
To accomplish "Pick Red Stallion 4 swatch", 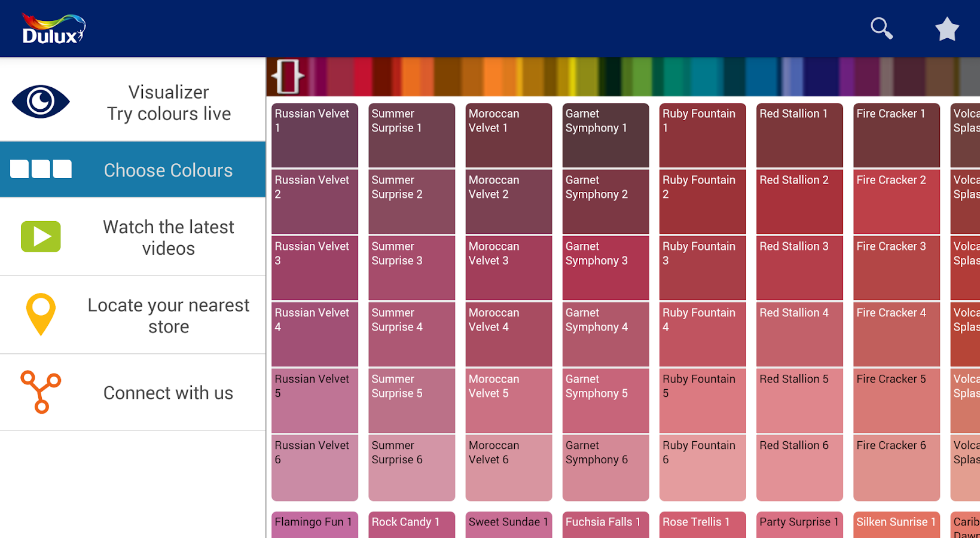I will click(x=799, y=334).
